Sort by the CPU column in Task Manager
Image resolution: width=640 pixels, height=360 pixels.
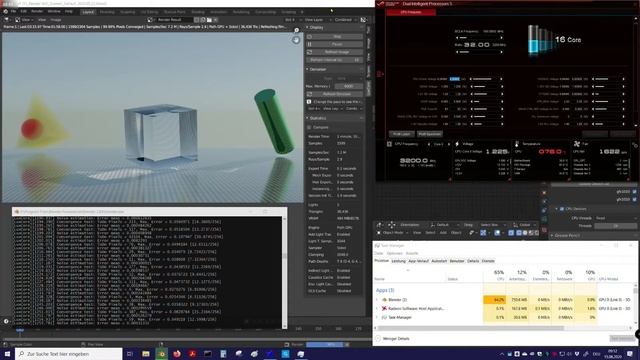[x=496, y=275]
